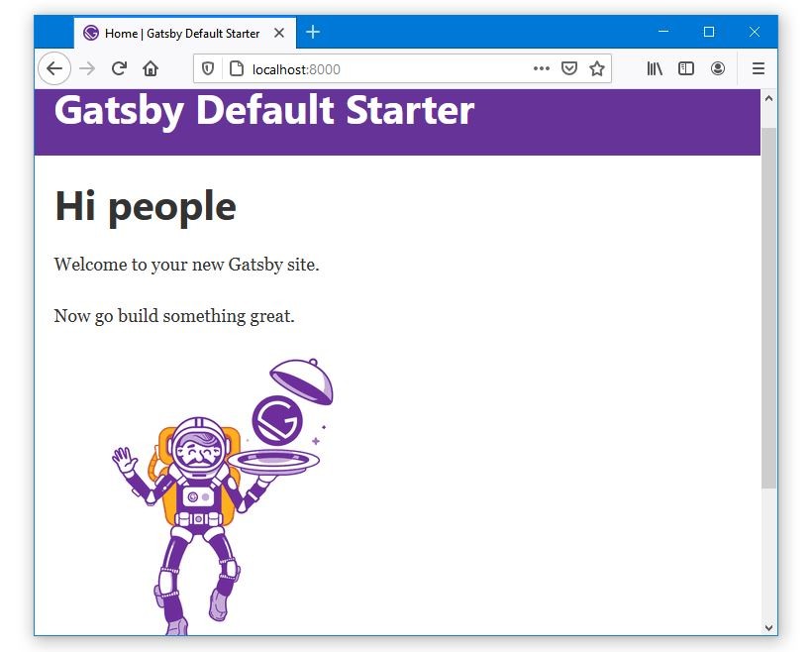
Task: Follow the Gatsby Default Starter header link
Action: point(264,110)
